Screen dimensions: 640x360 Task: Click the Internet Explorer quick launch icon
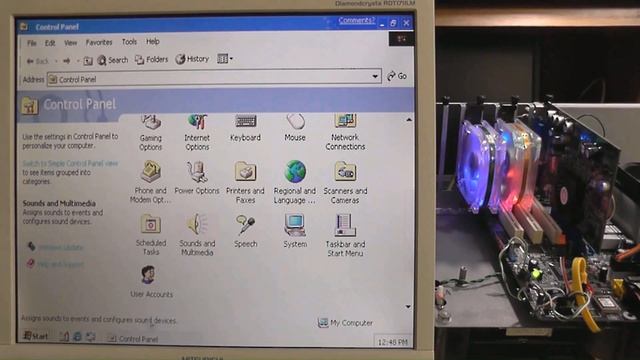77,336
